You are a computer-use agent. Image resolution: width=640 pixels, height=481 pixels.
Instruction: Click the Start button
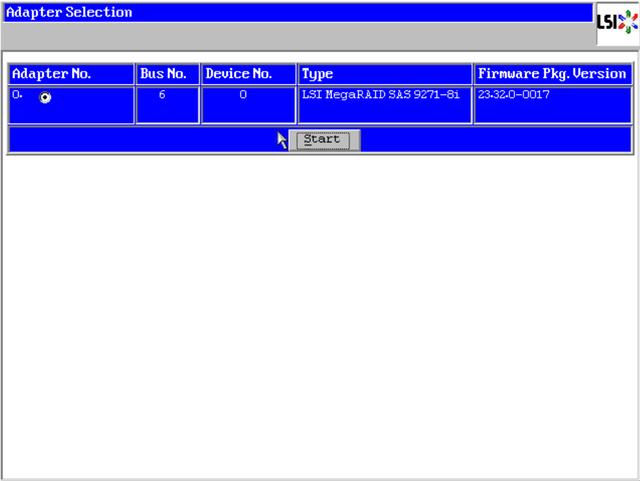tap(324, 140)
